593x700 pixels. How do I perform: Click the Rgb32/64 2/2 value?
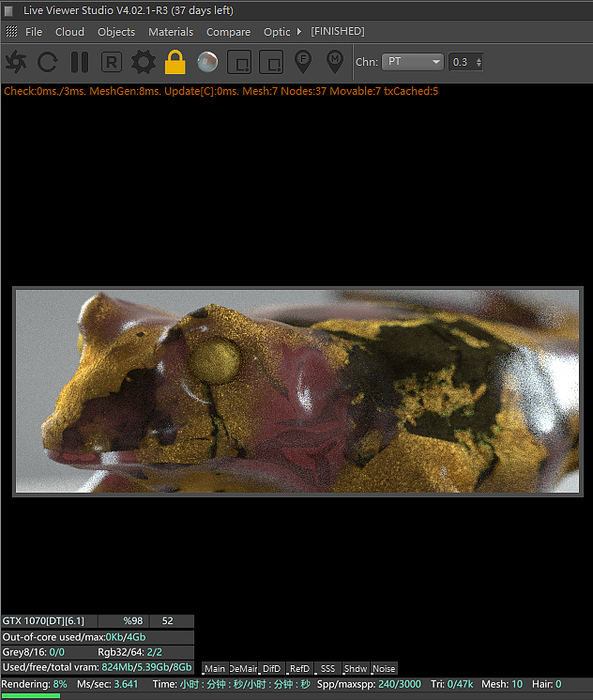pyautogui.click(x=155, y=652)
